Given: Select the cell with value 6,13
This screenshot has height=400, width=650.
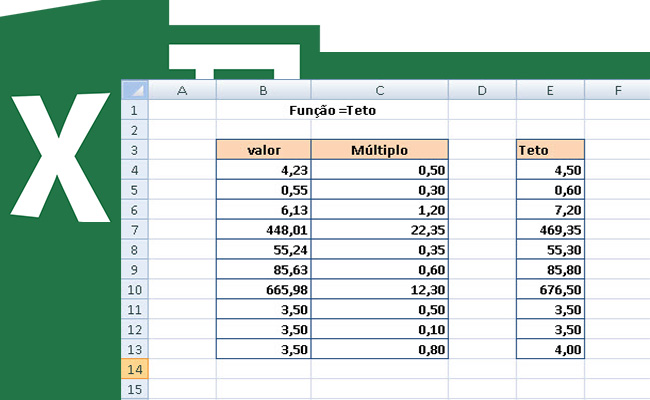Looking at the screenshot, I should coord(264,209).
